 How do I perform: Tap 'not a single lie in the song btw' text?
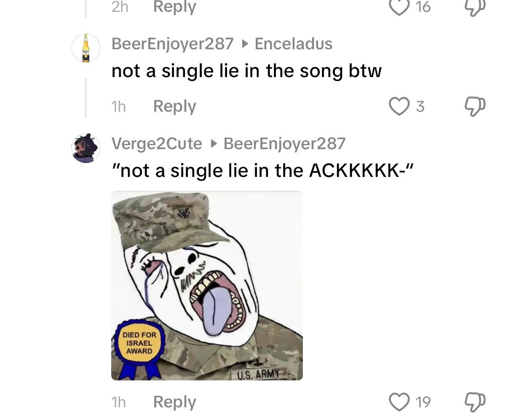pyautogui.click(x=246, y=71)
